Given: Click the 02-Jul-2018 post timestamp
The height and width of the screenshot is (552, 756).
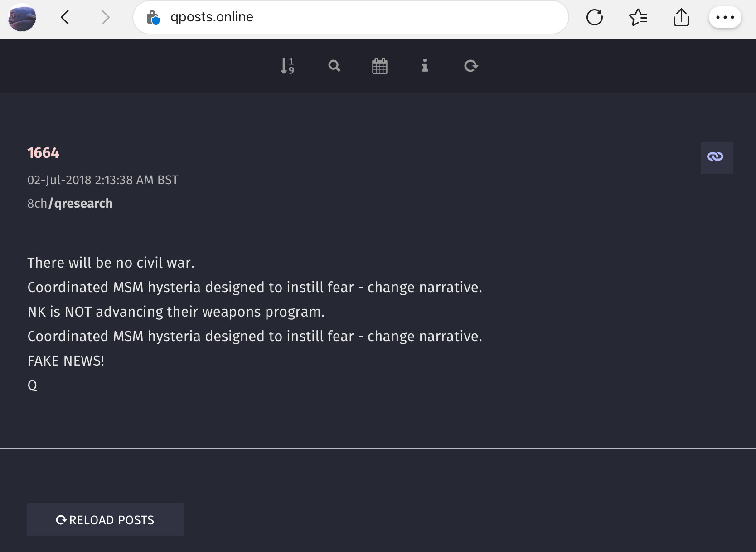Looking at the screenshot, I should (103, 180).
